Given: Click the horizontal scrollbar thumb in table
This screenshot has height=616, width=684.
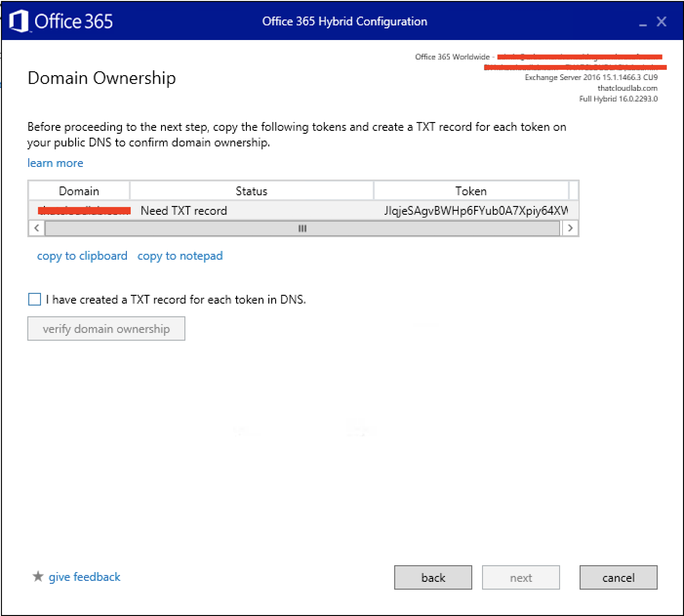Looking at the screenshot, I should [x=302, y=228].
